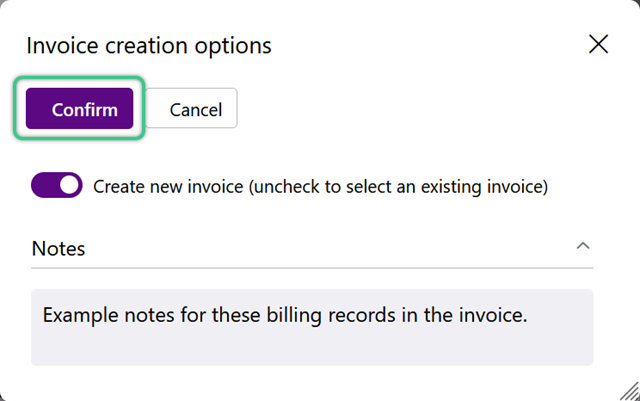Close the dialog using the X icon
Screen dimensions: 640x401
pos(598,44)
